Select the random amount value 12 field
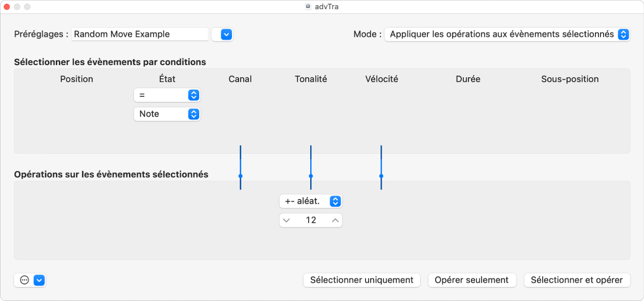Image resolution: width=644 pixels, height=301 pixels. click(x=310, y=220)
